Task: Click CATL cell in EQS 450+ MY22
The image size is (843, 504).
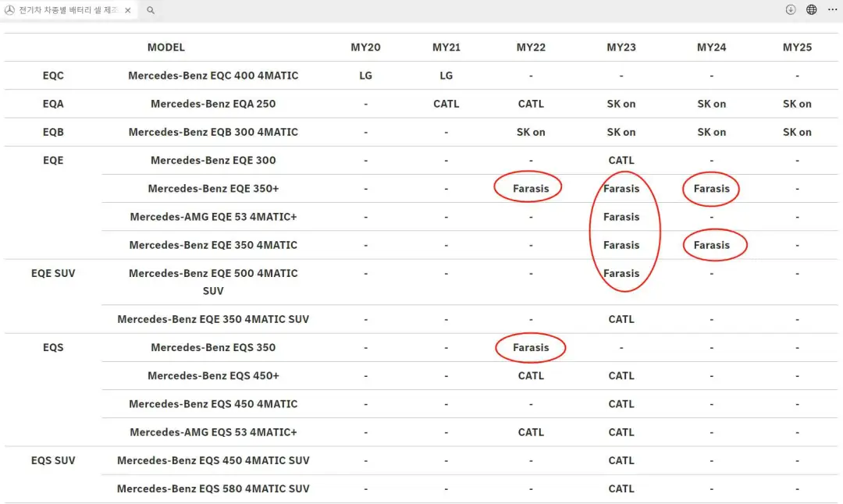Action: 531,375
